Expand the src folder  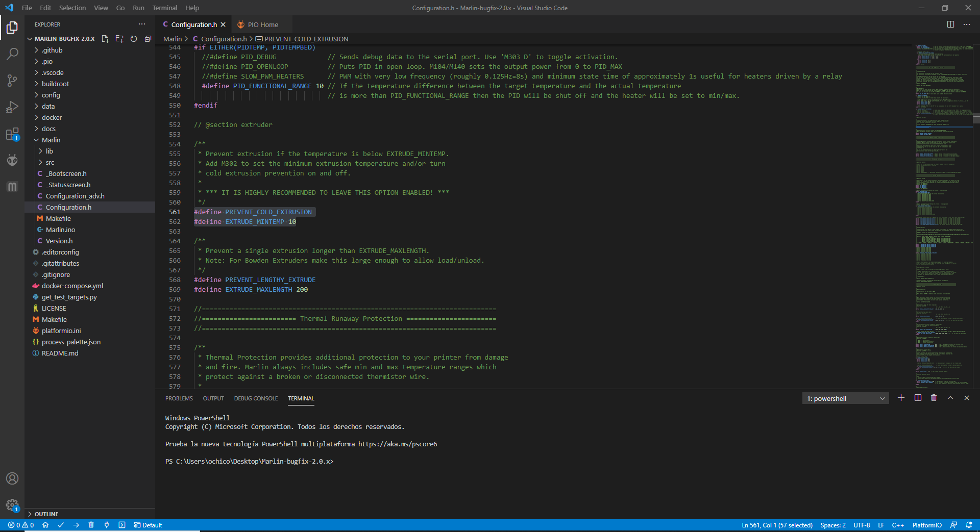click(x=50, y=162)
